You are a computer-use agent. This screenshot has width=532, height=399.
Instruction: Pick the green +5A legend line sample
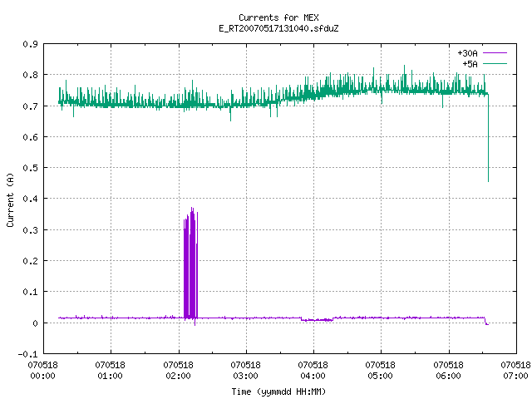point(495,63)
